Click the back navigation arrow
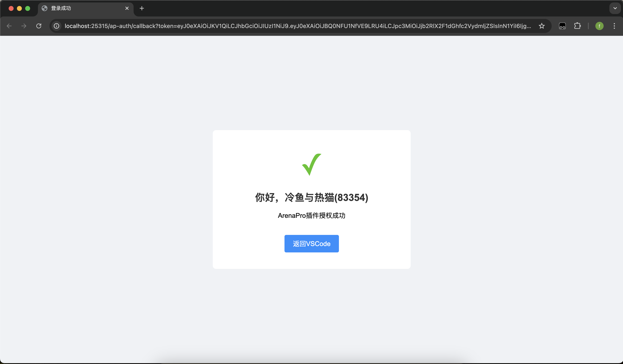Viewport: 623px width, 364px height. (9, 26)
